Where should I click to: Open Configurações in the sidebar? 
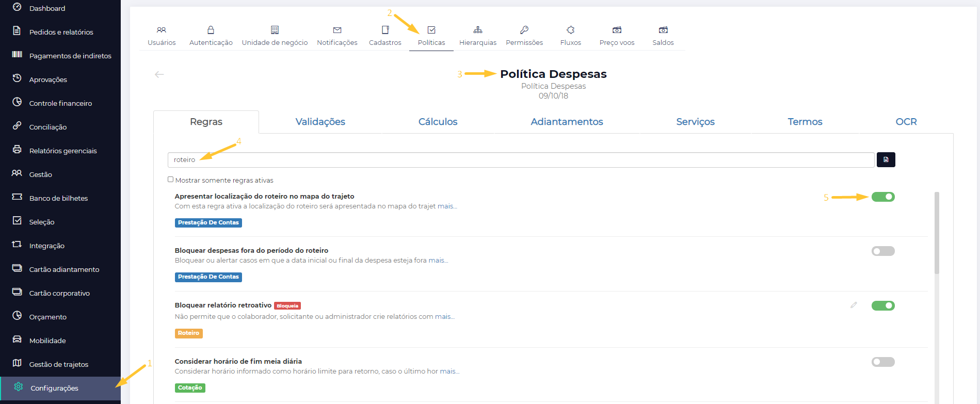(54, 388)
